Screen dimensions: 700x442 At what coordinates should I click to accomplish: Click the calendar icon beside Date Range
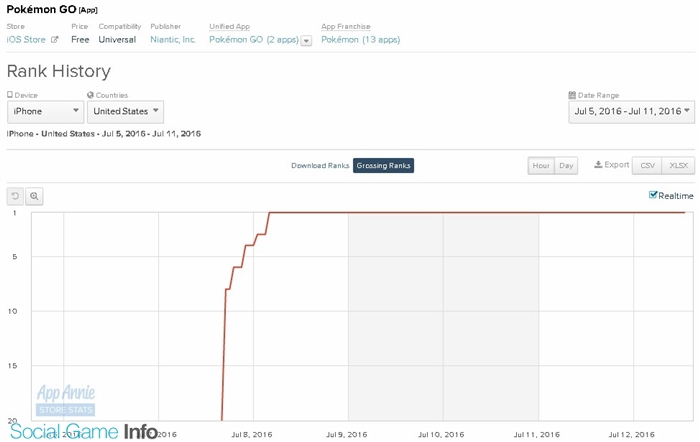tap(572, 95)
